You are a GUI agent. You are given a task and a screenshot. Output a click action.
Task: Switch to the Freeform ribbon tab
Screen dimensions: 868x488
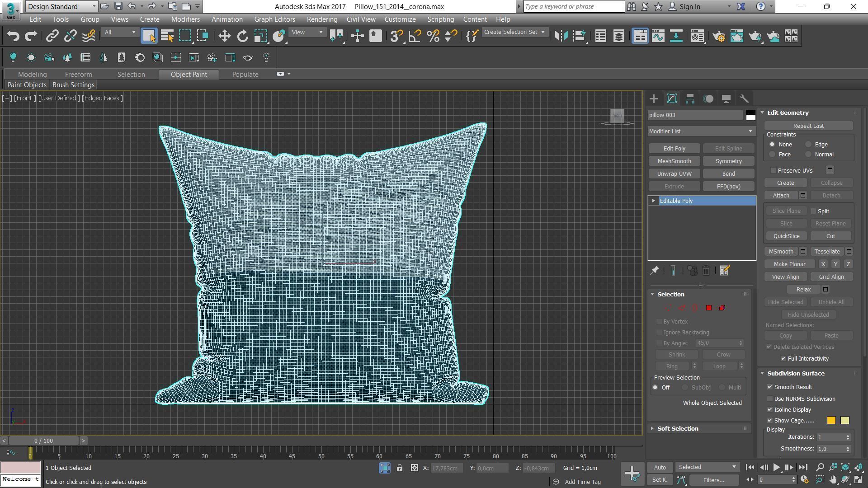click(78, 75)
